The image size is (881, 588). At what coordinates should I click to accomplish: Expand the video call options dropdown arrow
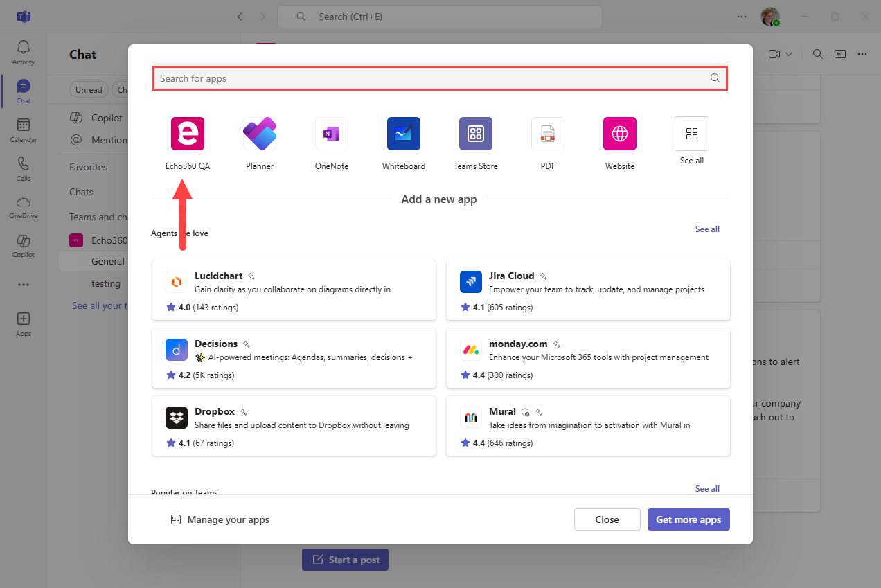[x=788, y=54]
